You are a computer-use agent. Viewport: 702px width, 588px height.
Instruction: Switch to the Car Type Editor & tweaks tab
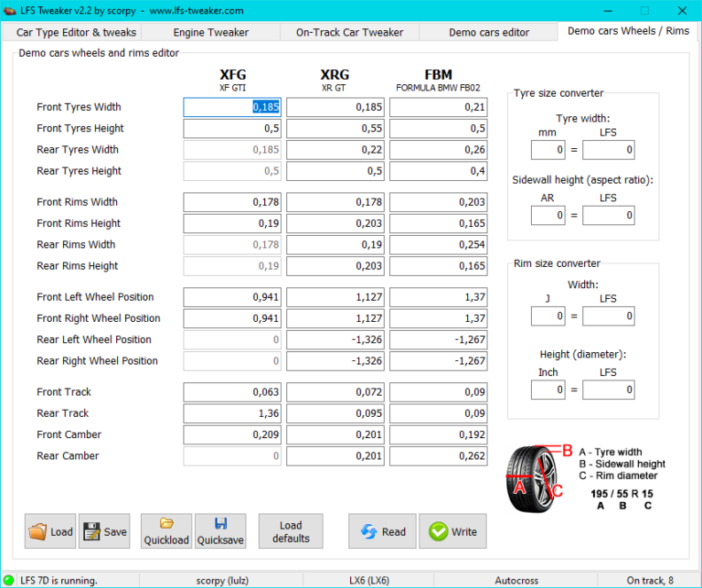click(x=77, y=32)
